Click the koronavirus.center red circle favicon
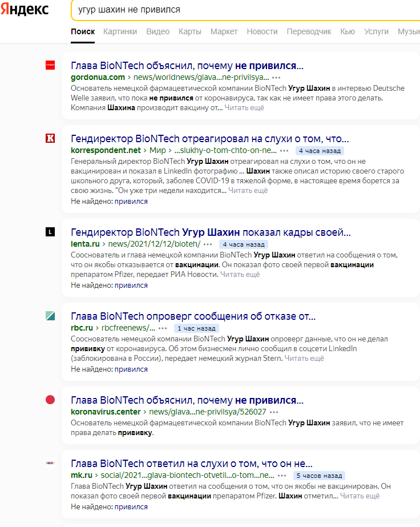Image resolution: width=420 pixels, height=527 pixels. [x=50, y=400]
